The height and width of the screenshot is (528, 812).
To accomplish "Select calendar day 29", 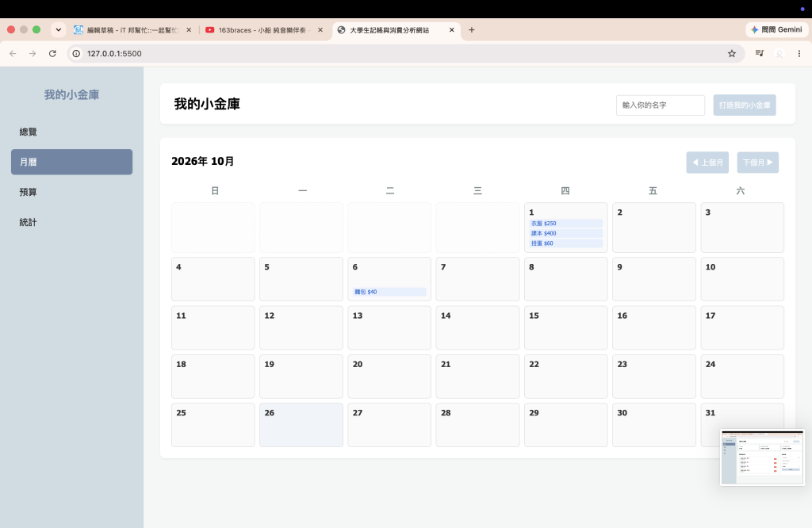I will point(566,425).
